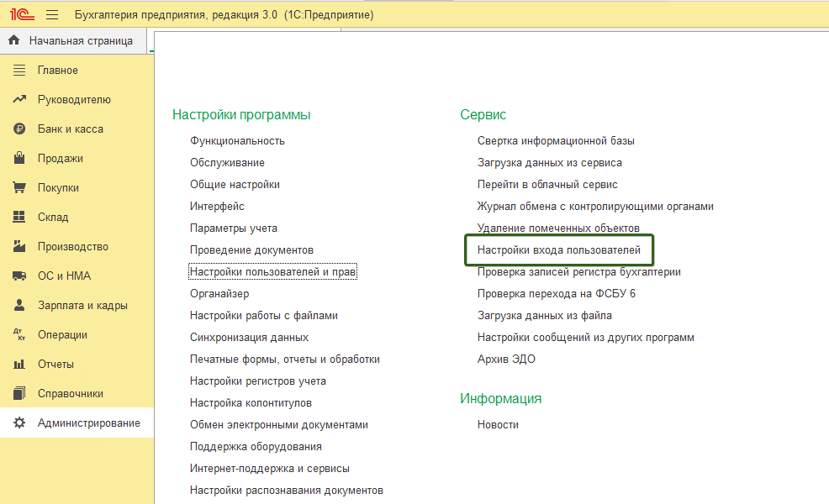
Task: Open Свертка информационной базы link
Action: tap(556, 140)
